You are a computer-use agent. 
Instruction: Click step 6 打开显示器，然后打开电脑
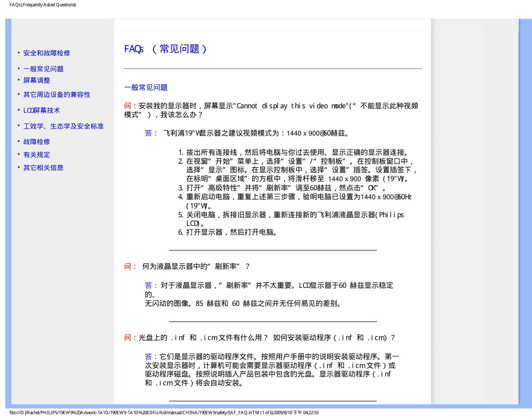tap(231, 232)
